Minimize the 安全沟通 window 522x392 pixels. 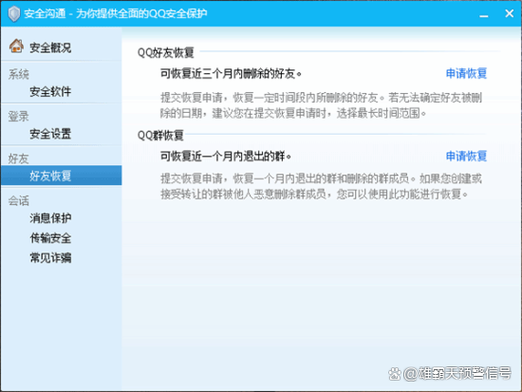click(484, 15)
